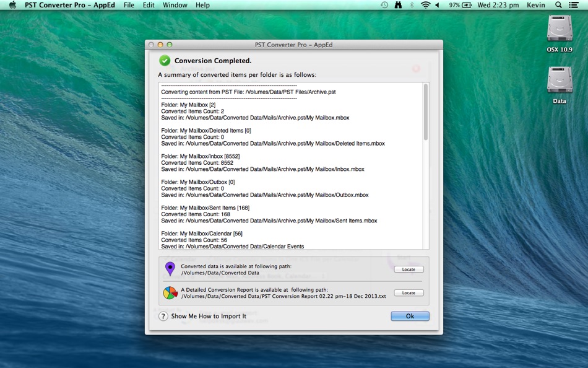Open the Wi-Fi status menu
The height and width of the screenshot is (368, 588).
(x=425, y=5)
